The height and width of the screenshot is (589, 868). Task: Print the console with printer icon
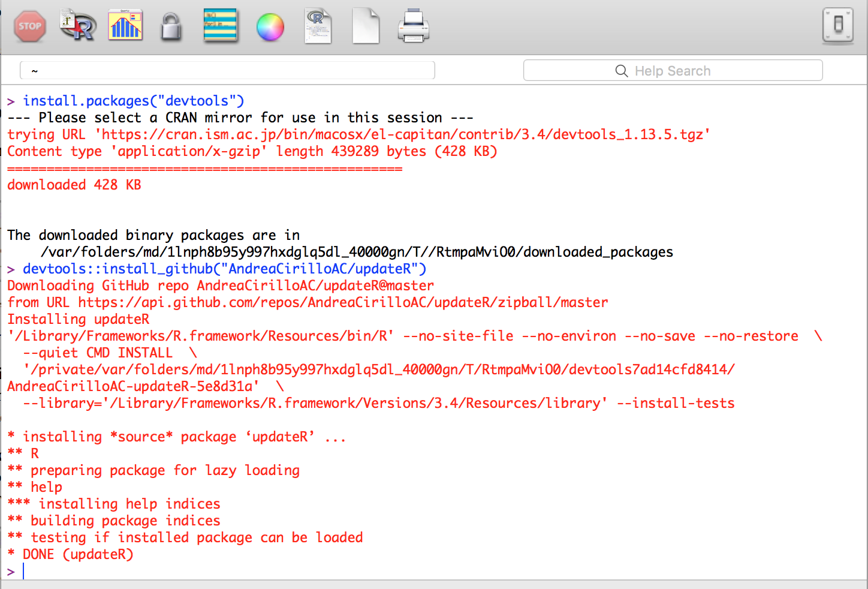413,26
